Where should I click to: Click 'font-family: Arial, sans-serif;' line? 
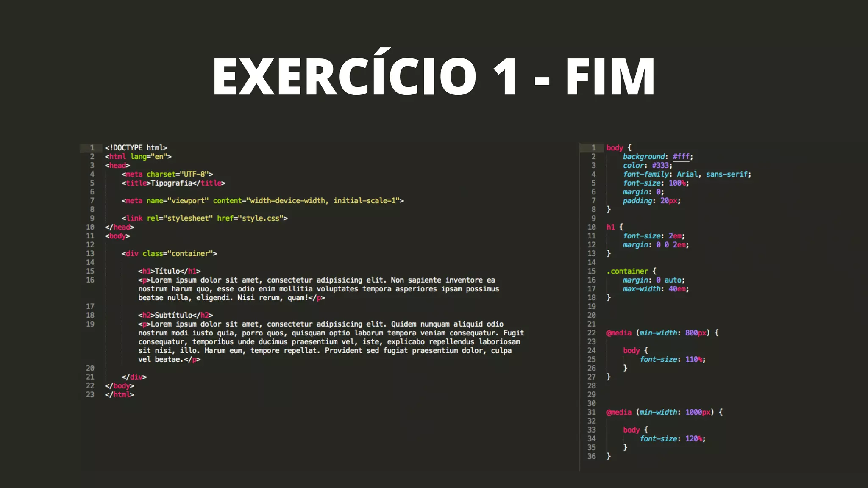(x=687, y=174)
